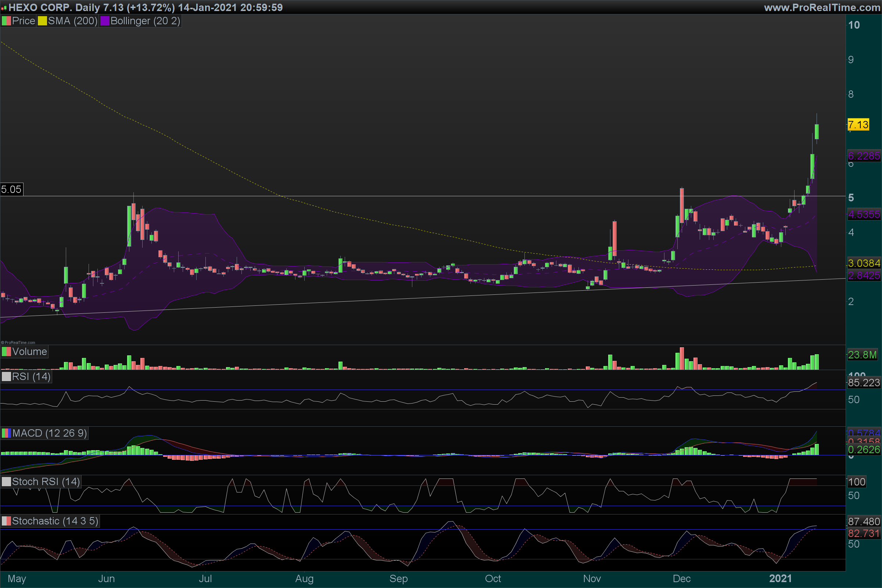Open the Bollinger (20 2) indicator label
This screenshot has width=882, height=588.
pyautogui.click(x=145, y=21)
